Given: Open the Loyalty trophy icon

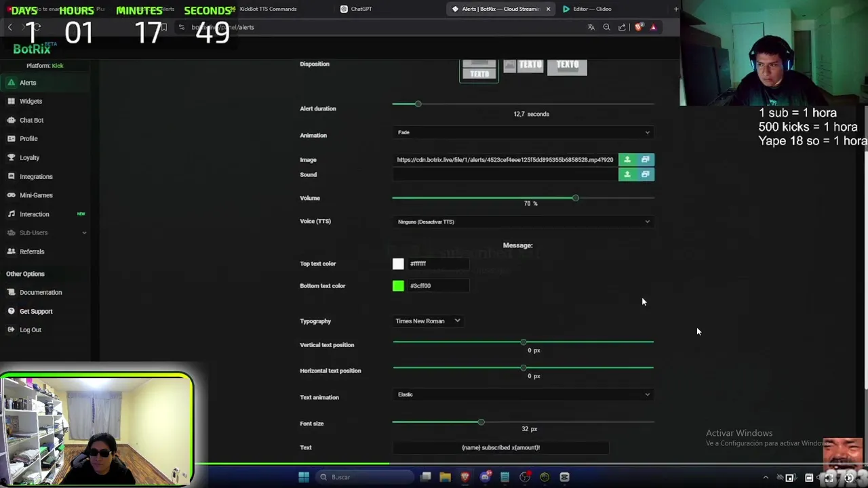Looking at the screenshot, I should (11, 157).
